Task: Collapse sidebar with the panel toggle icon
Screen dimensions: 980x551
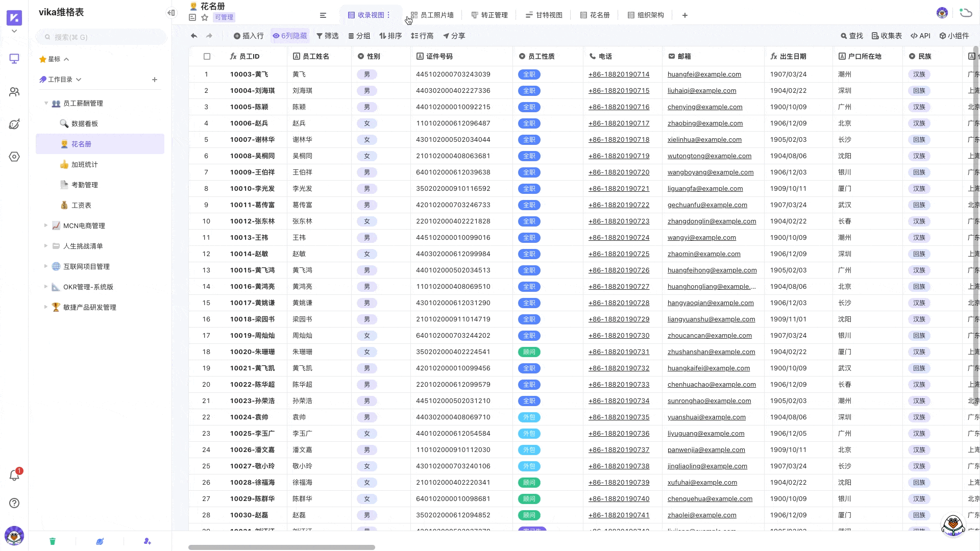Action: point(171,13)
